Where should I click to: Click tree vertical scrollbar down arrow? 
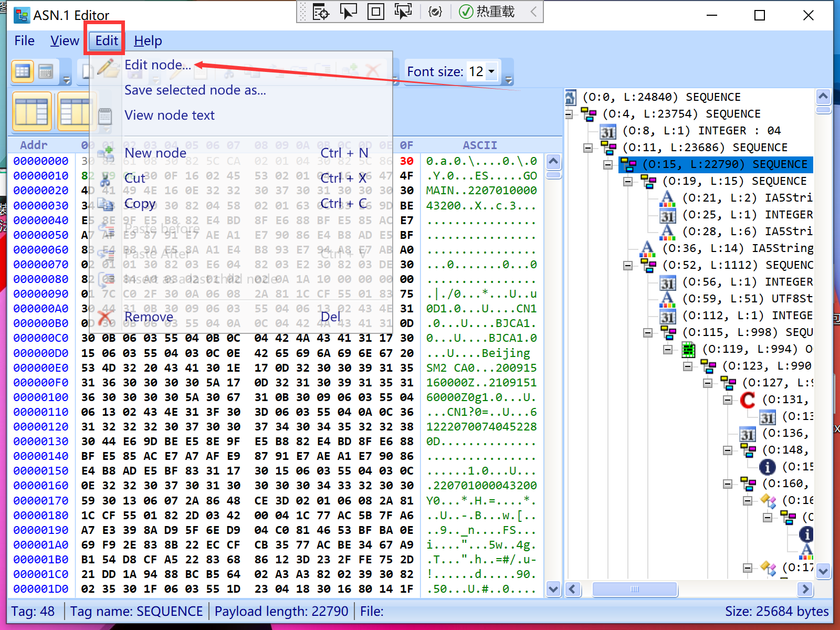coord(823,571)
